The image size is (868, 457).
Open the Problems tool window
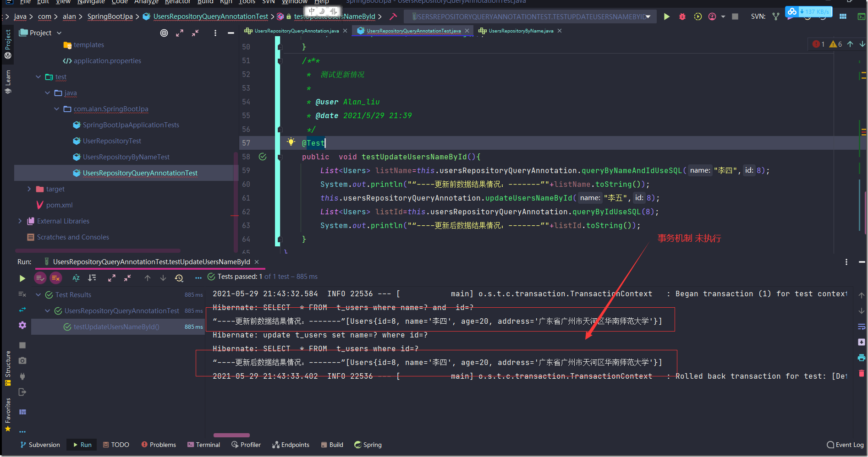pyautogui.click(x=159, y=445)
